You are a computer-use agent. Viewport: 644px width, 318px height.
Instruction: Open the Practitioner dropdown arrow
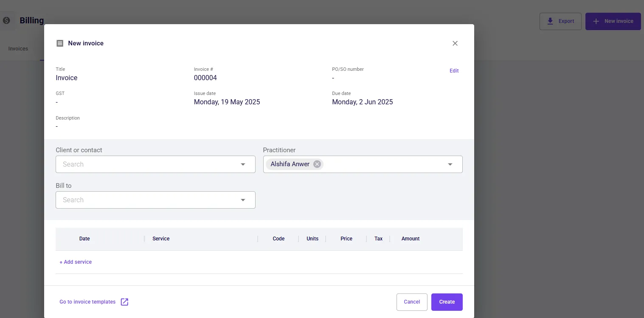tap(450, 165)
